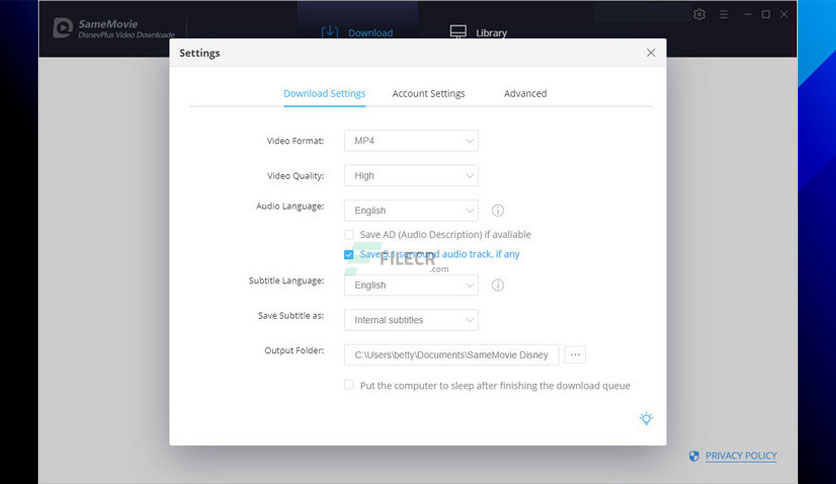Click the Download arrow icon in header

pos(330,32)
